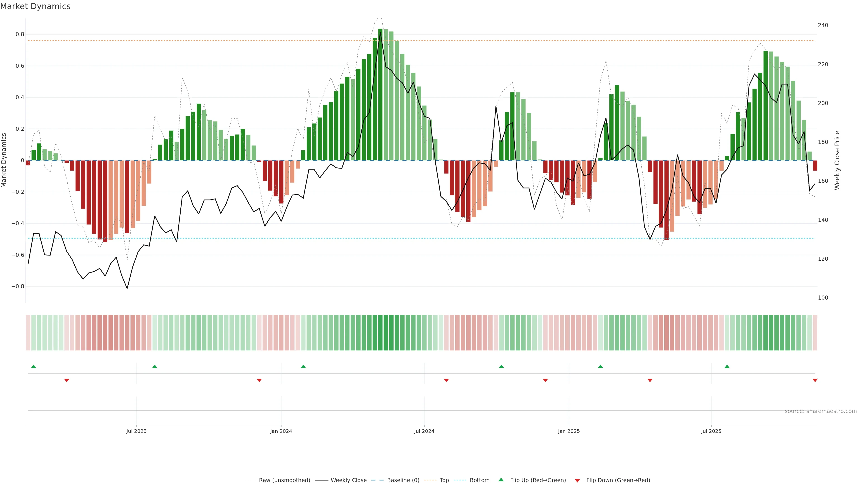Image resolution: width=868 pixels, height=488 pixels.
Task: Click the darkest green heatmap strip cell
Action: coord(380,333)
